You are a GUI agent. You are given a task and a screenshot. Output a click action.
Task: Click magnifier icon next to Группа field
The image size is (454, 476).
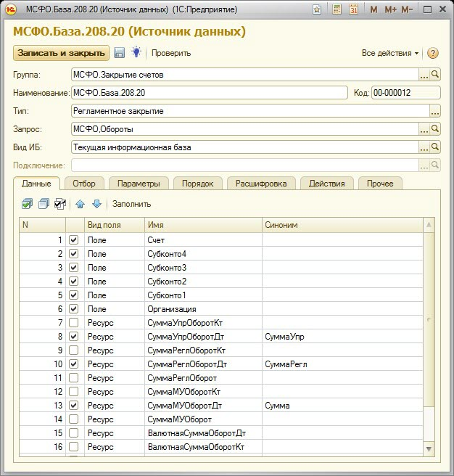435,74
